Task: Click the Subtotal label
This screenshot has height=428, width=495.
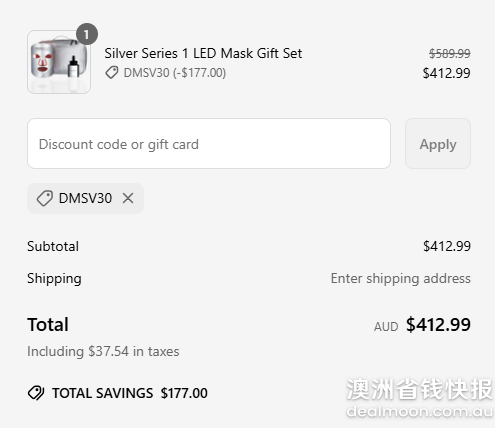Action: [53, 246]
